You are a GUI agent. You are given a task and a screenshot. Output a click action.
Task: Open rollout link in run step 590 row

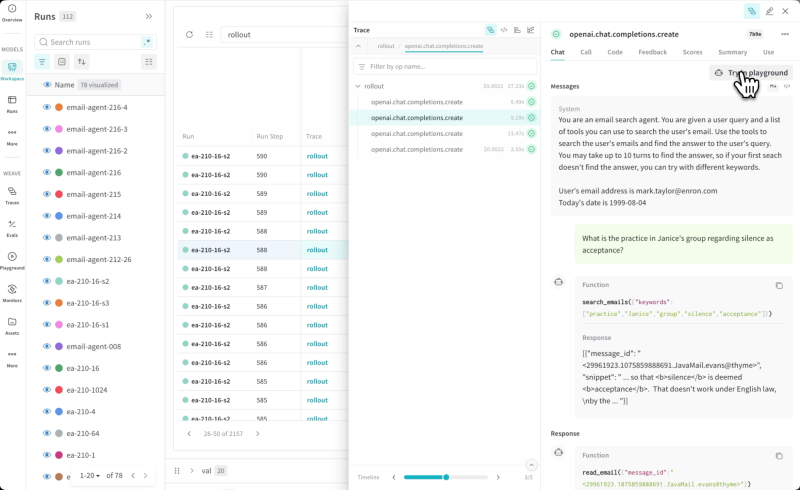click(x=317, y=156)
